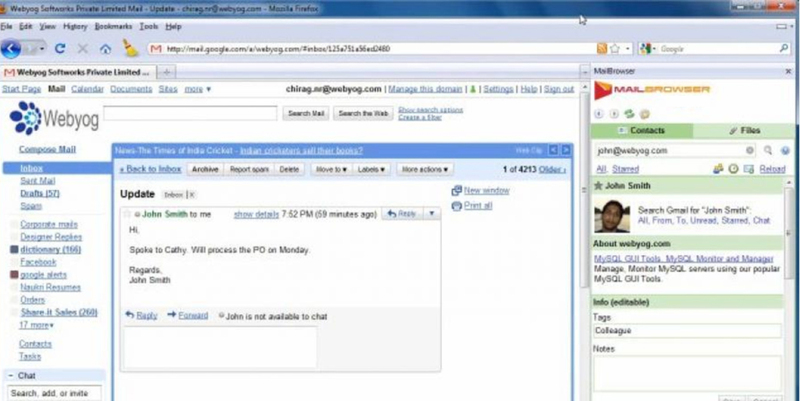Switch to the Files tab in MailBrowser
This screenshot has width=800, height=401.
pos(744,131)
